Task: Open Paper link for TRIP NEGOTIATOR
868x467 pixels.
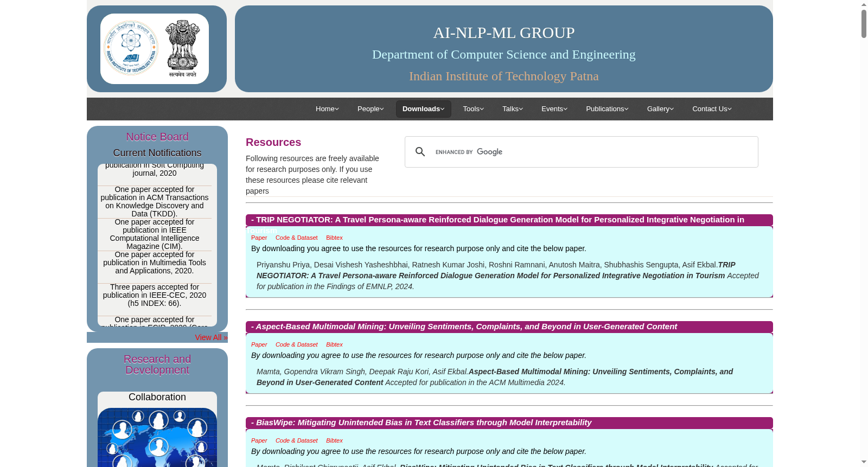Action: 259,238
